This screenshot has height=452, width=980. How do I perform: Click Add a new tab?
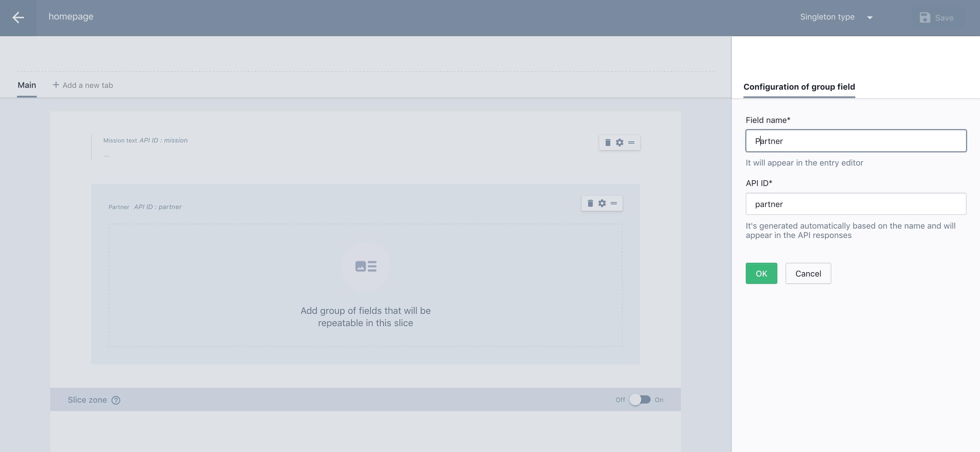tap(83, 85)
